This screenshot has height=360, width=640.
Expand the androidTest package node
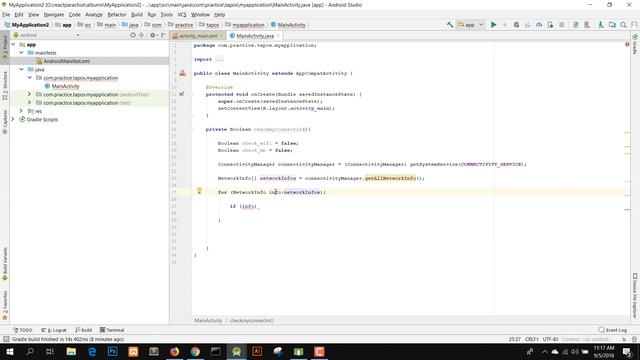tap(29, 94)
